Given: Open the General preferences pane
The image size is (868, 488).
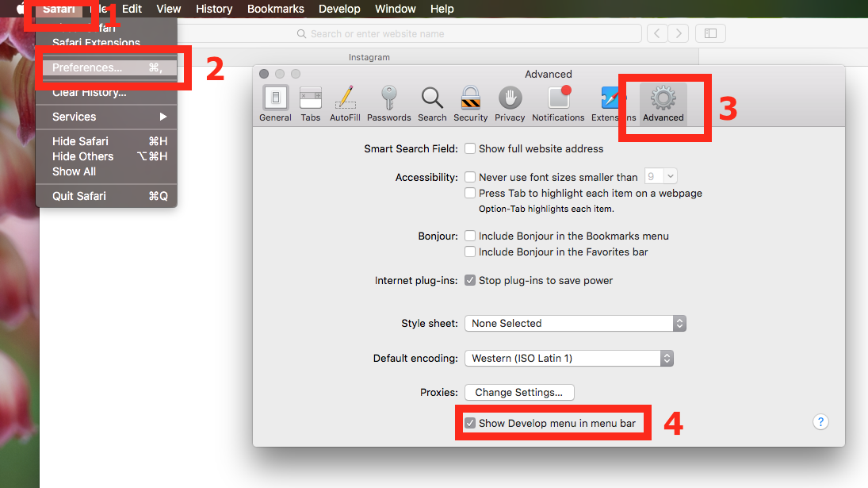Looking at the screenshot, I should pos(275,104).
